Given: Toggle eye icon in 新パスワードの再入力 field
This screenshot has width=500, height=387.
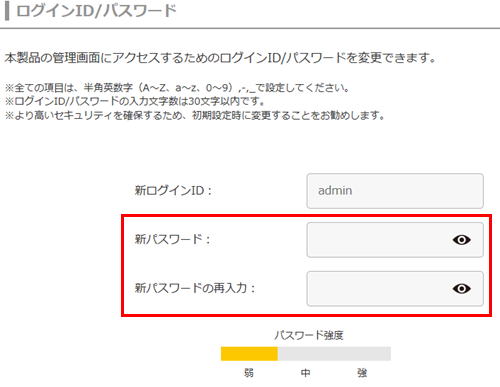Looking at the screenshot, I should click(x=461, y=288).
